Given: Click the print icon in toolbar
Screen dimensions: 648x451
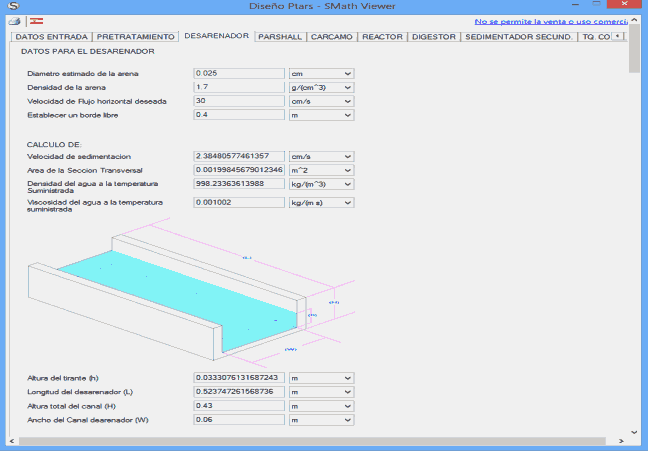Looking at the screenshot, I should [x=14, y=20].
